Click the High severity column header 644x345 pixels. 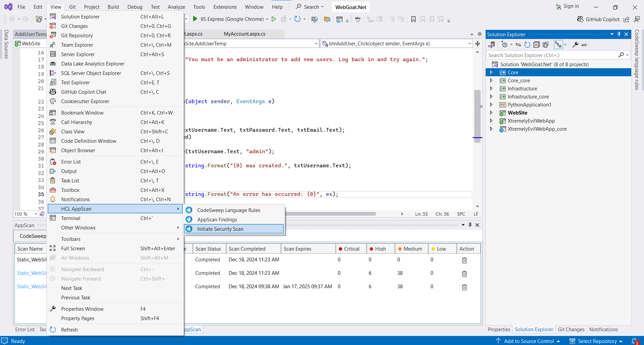[380, 249]
